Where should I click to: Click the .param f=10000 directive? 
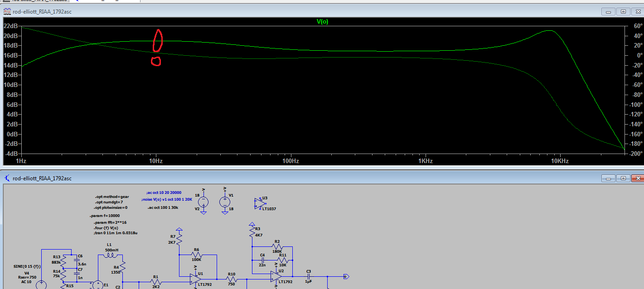105,216
